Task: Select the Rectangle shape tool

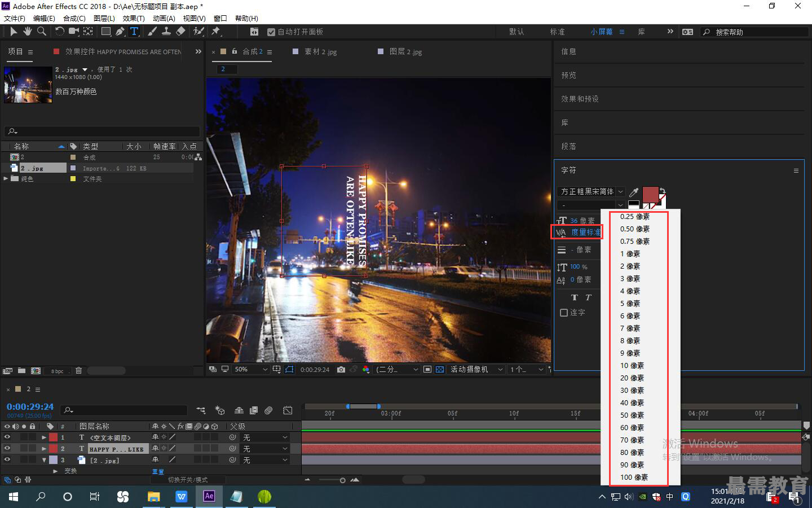Action: [x=105, y=32]
